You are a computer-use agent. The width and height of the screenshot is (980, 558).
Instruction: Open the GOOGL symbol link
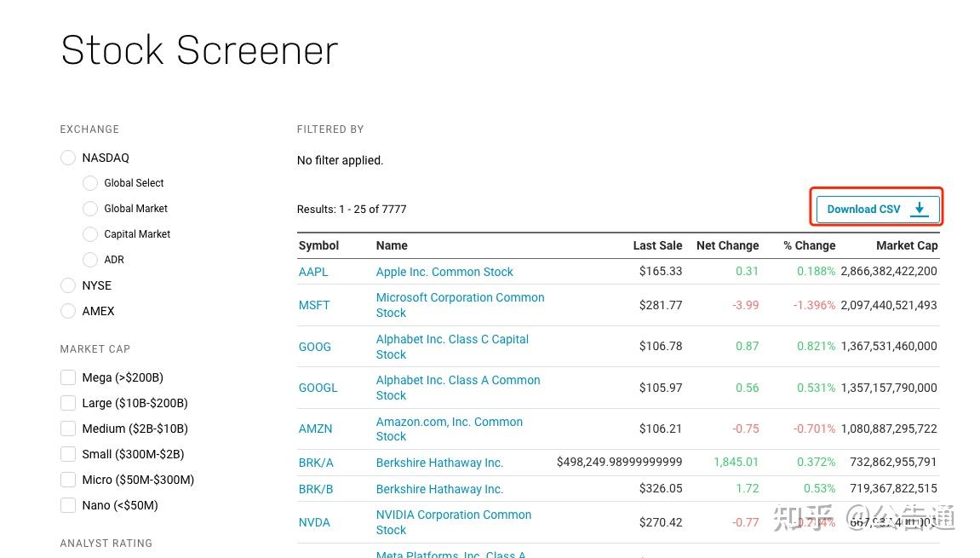click(318, 388)
